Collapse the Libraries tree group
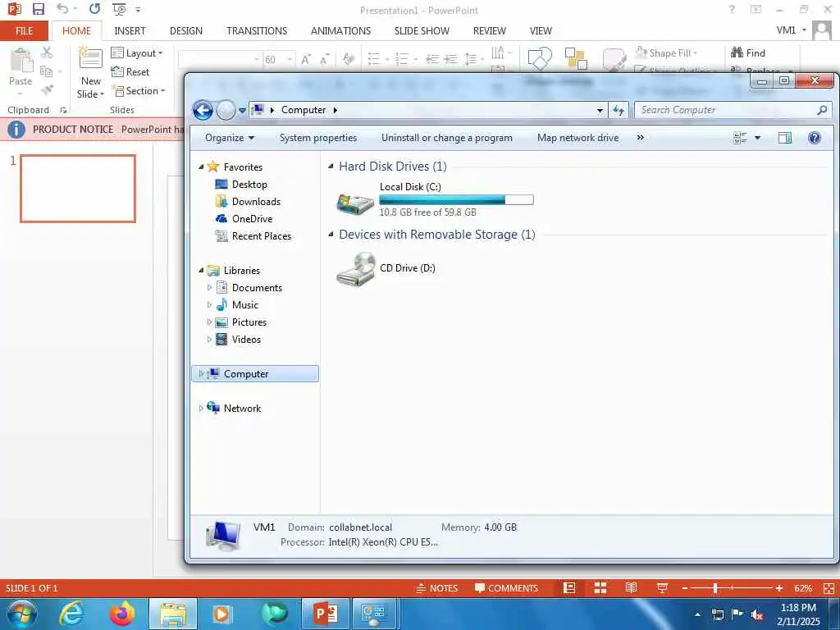The width and height of the screenshot is (840, 630). coord(201,271)
